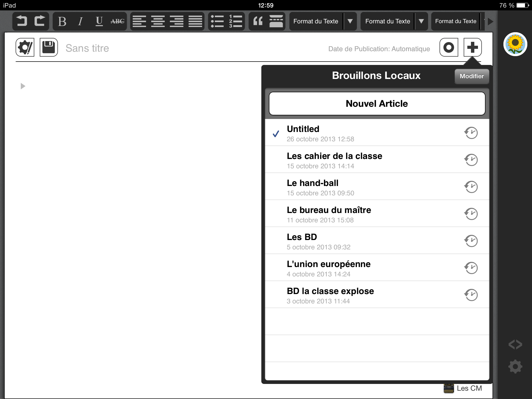Click the undo arrow icon
The image size is (532, 399).
(22, 21)
